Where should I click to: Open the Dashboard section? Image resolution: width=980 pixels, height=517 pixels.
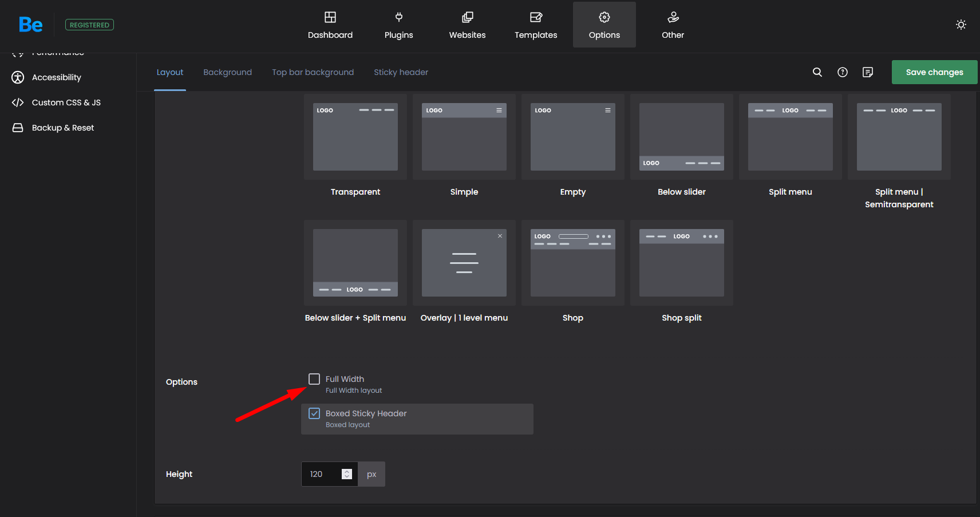pyautogui.click(x=330, y=25)
